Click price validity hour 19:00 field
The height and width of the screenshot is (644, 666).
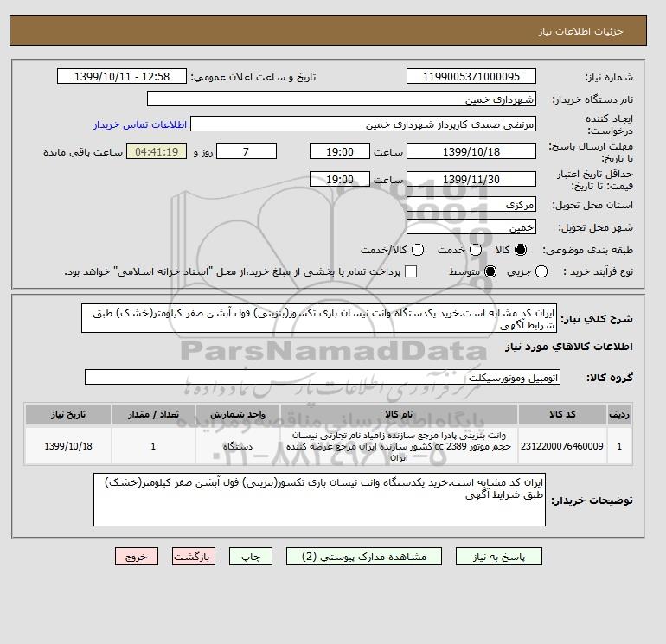[x=340, y=179]
